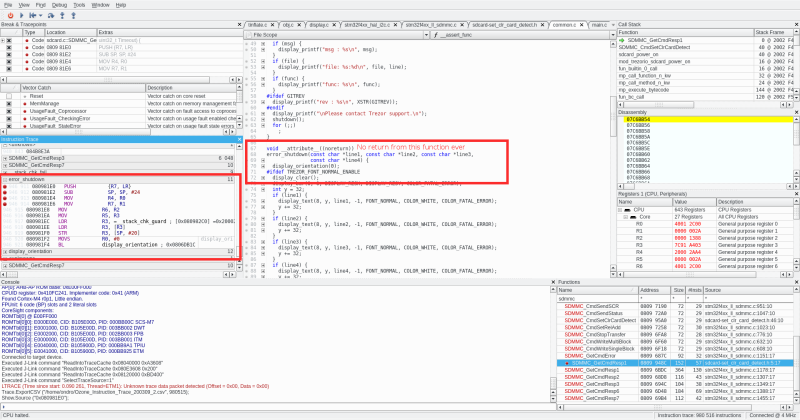Collapse the error_shutdown block in Instruction Trace
The width and height of the screenshot is (800, 420).
click(5, 180)
